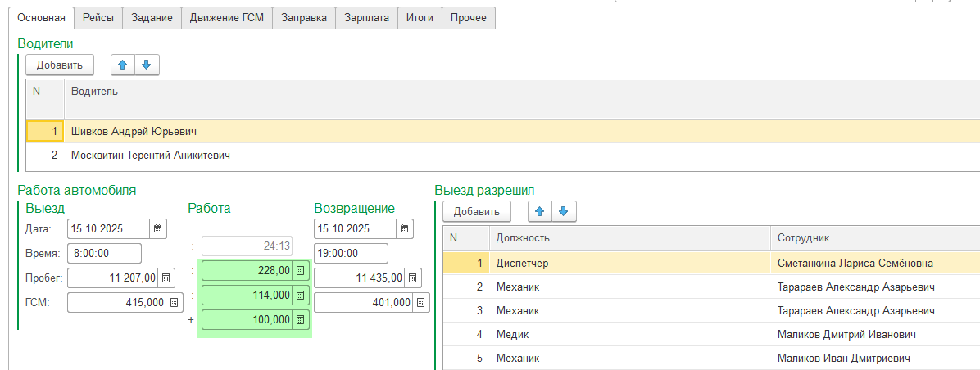Move approver row up in Выезд разрешил
This screenshot has height=370, width=980.
pyautogui.click(x=539, y=211)
